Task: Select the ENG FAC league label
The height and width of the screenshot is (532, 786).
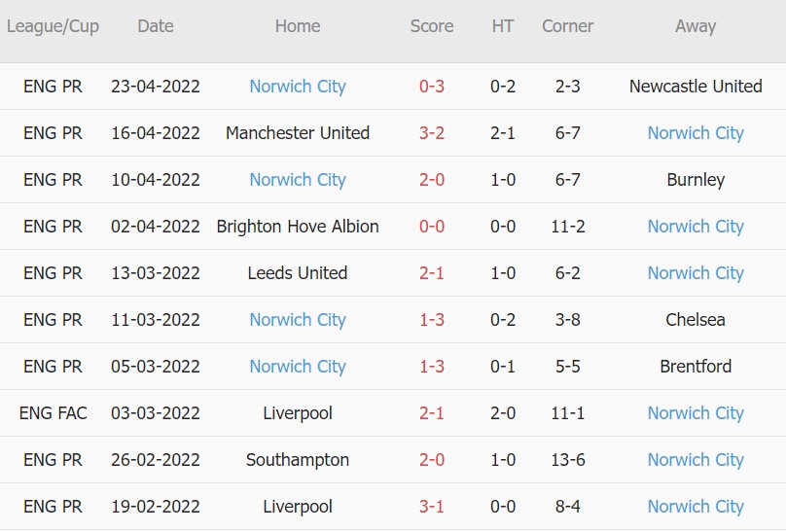Action: pyautogui.click(x=53, y=413)
